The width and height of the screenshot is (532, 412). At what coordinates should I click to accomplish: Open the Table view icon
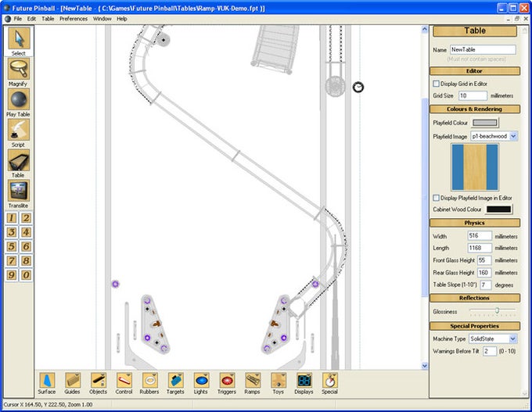[x=19, y=160]
